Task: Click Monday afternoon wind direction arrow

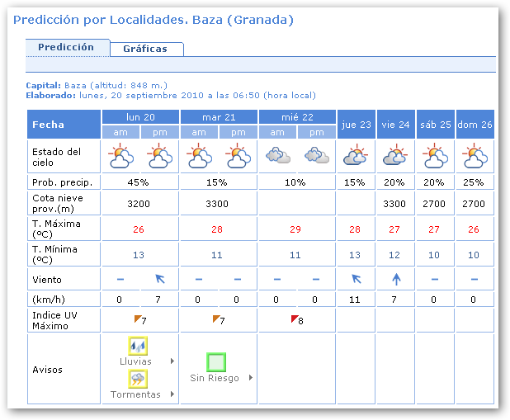Action: (x=159, y=279)
